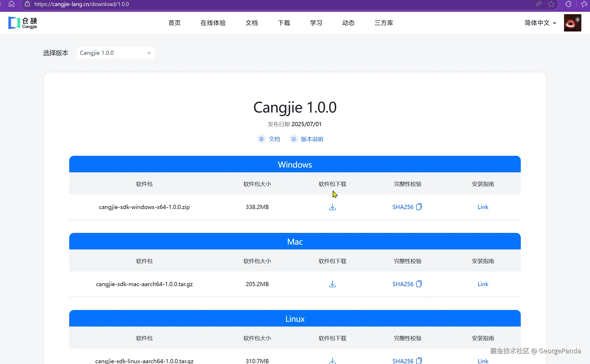590x364 pixels.
Task: Open the Cangjie 1.0.0 version dropdown
Action: pos(116,53)
